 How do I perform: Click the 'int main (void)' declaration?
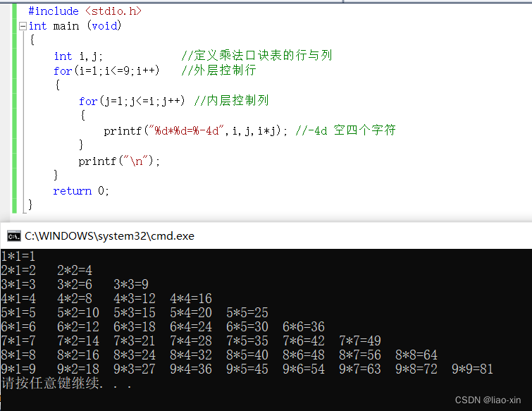coord(75,26)
